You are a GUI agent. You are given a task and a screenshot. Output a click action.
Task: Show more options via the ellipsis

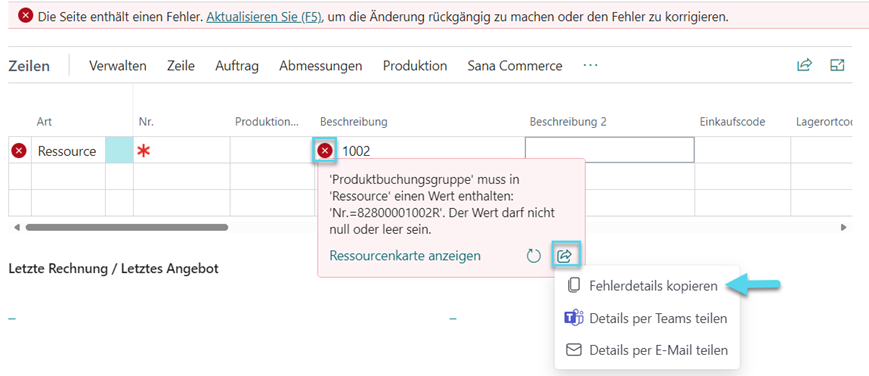(591, 65)
